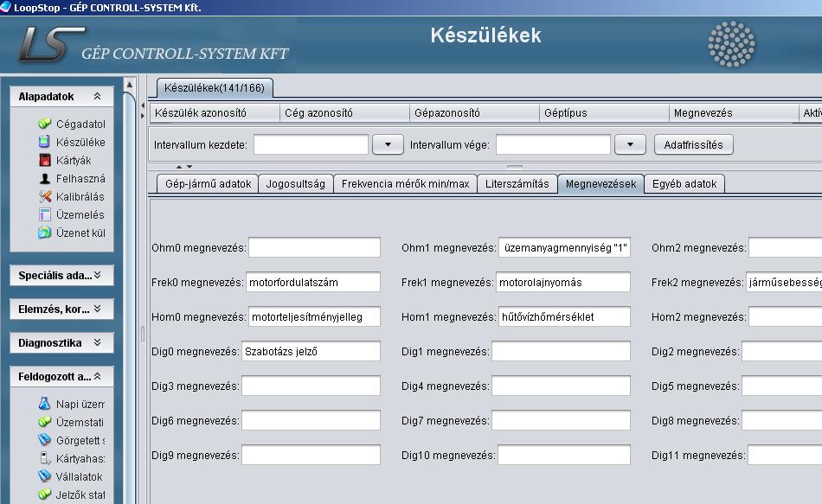This screenshot has width=822, height=504.
Task: Open the Üzenet küldés icon
Action: pos(45,233)
